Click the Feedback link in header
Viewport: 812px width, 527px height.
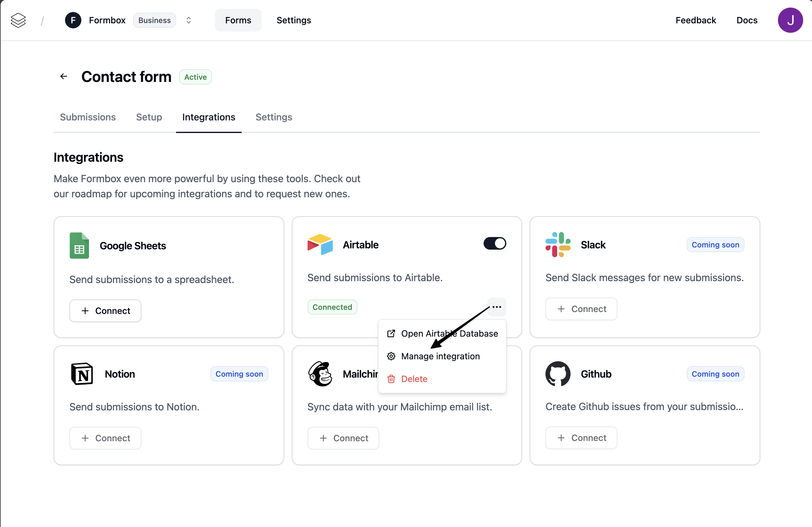pos(695,20)
